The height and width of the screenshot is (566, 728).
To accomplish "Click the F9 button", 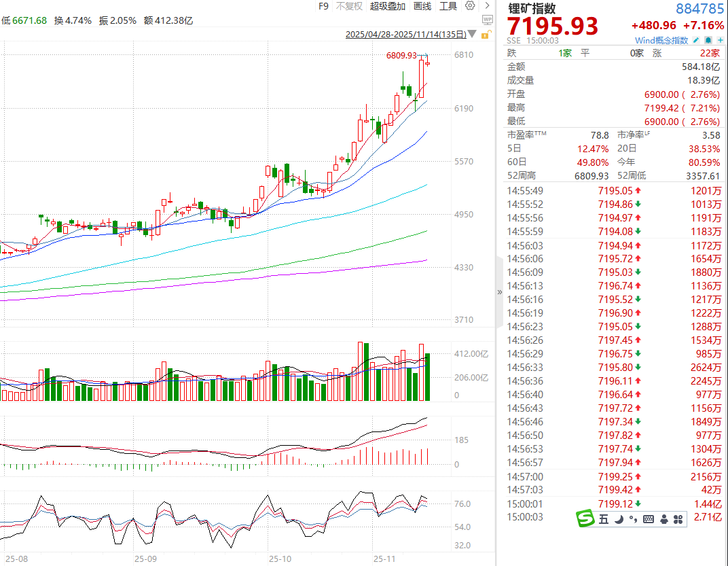I will pyautogui.click(x=323, y=6).
